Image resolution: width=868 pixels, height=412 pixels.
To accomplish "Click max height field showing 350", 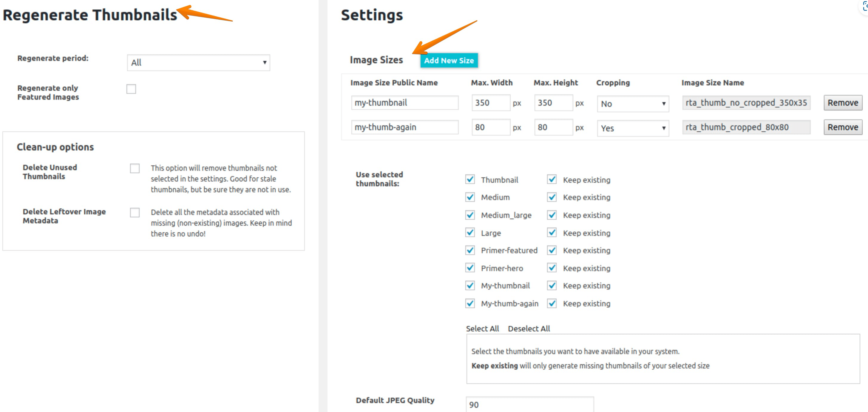I will (x=553, y=102).
